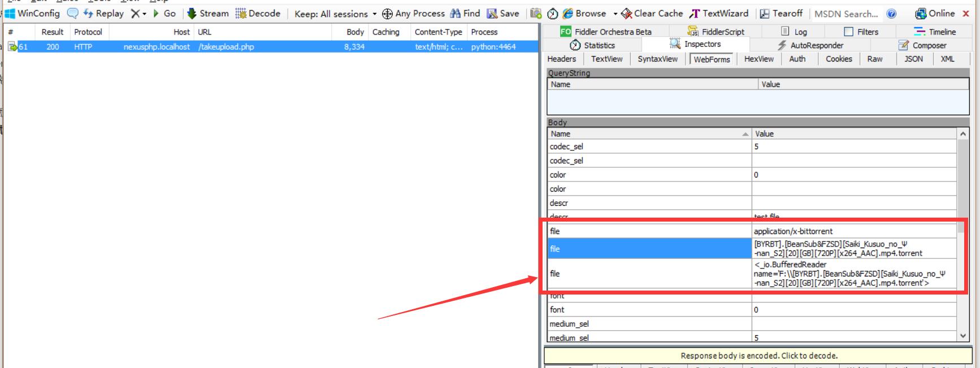Select the first codec_sel row valued 5
This screenshot has height=368, width=980.
(x=752, y=146)
